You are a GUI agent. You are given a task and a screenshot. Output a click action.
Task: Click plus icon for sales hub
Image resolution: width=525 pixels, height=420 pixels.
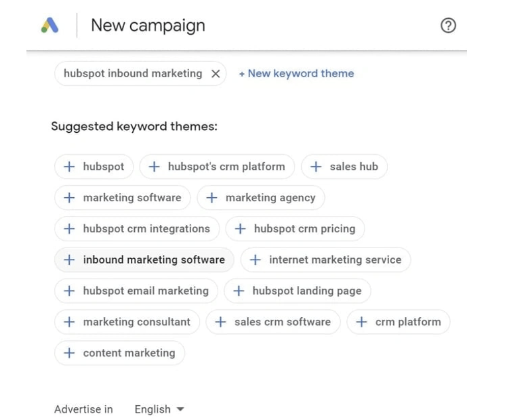316,166
